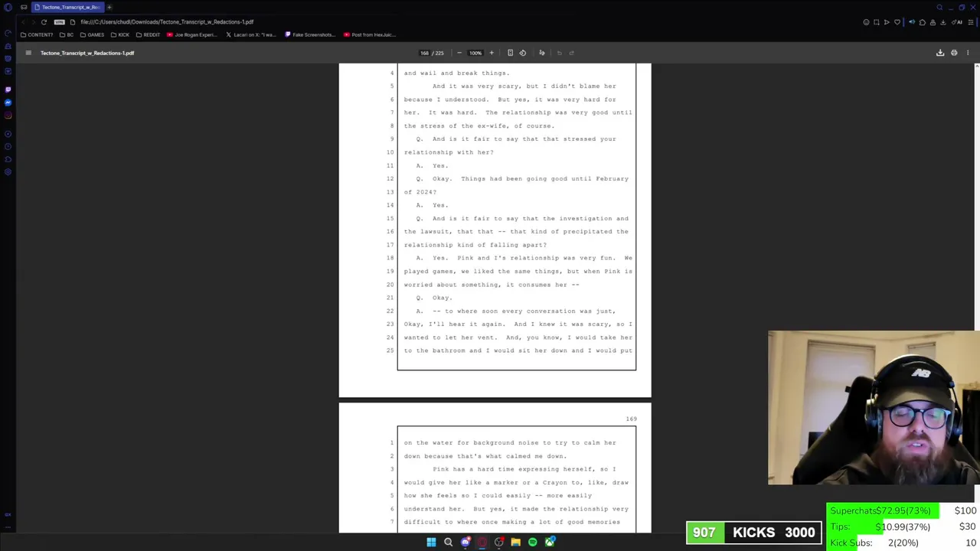Open the KICK bookmarks folder
This screenshot has height=551, width=980.
[x=120, y=34]
